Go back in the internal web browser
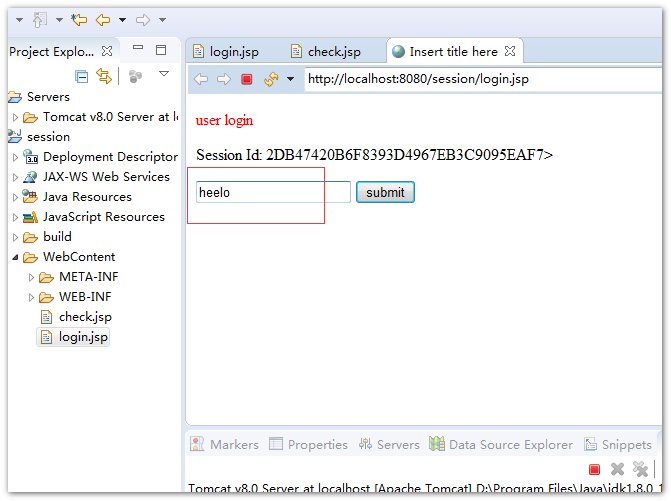Screen dimensions: 671x501 point(201,79)
